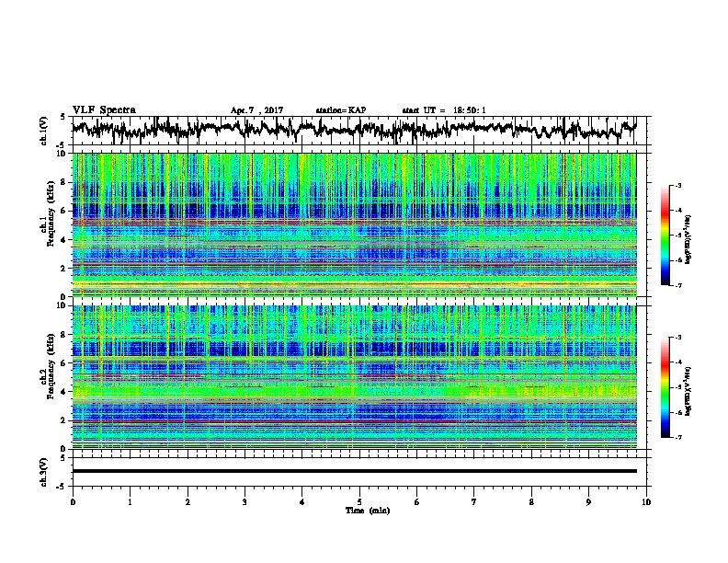
Task: Select ch.2 "Frequency (kHz)" axis label
Action: click(x=51, y=366)
